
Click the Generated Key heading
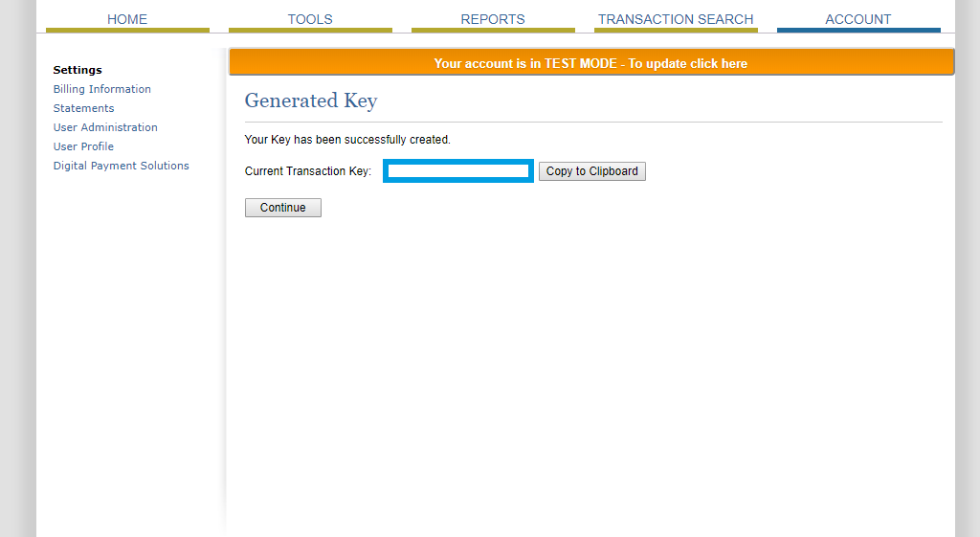coord(311,101)
